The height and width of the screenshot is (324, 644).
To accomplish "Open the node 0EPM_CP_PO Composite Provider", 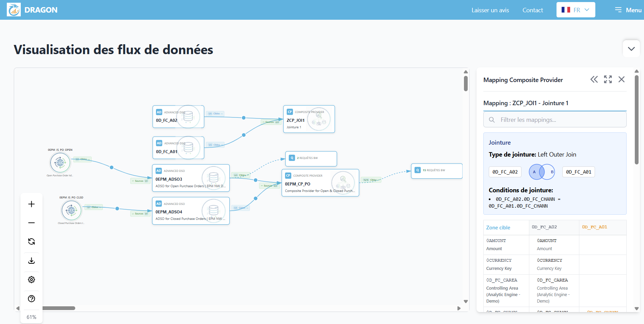I will tap(320, 183).
